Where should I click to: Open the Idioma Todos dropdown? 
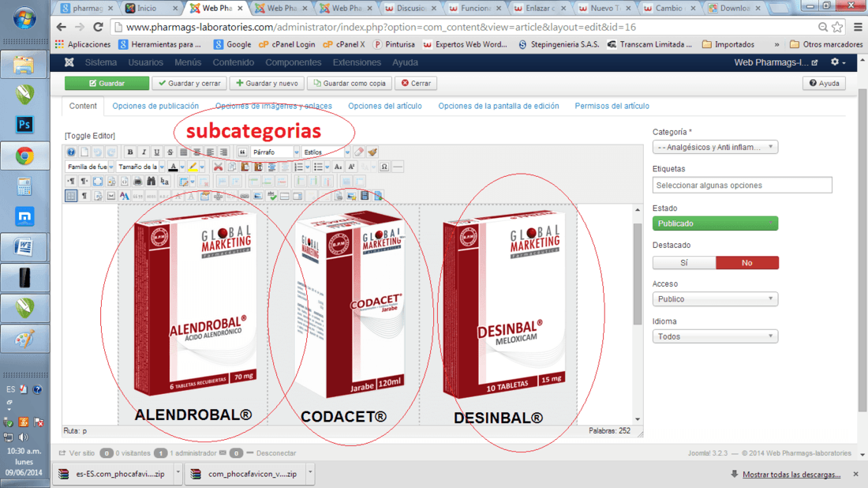715,336
